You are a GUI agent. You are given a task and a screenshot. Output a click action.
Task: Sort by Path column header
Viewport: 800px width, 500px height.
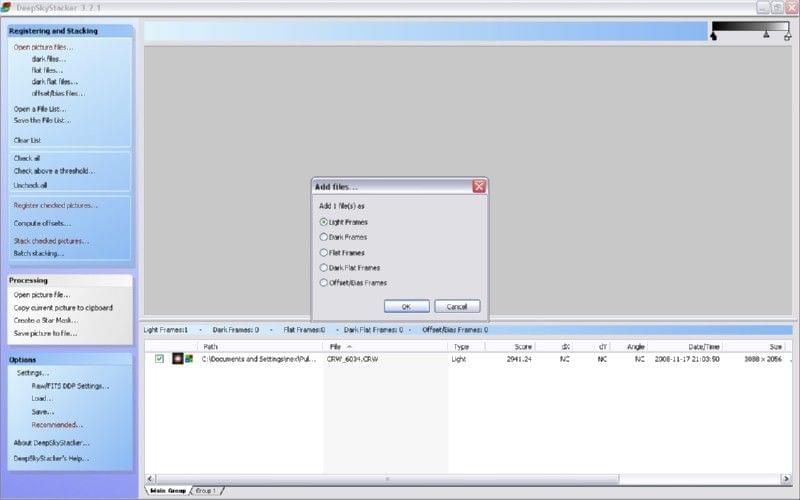coord(260,346)
